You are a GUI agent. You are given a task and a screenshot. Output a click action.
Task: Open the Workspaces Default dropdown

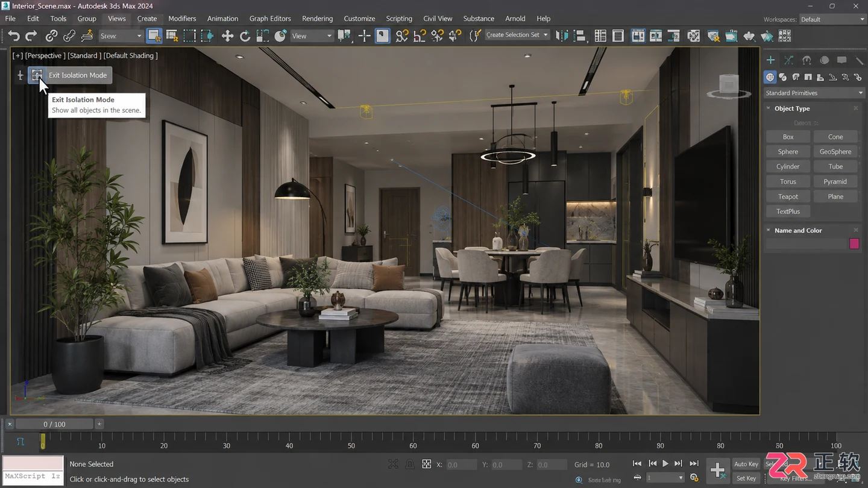pos(832,19)
